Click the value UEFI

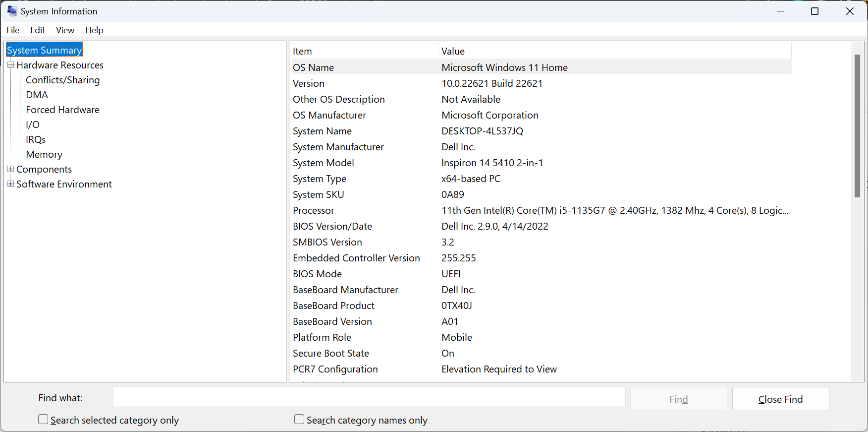click(451, 274)
